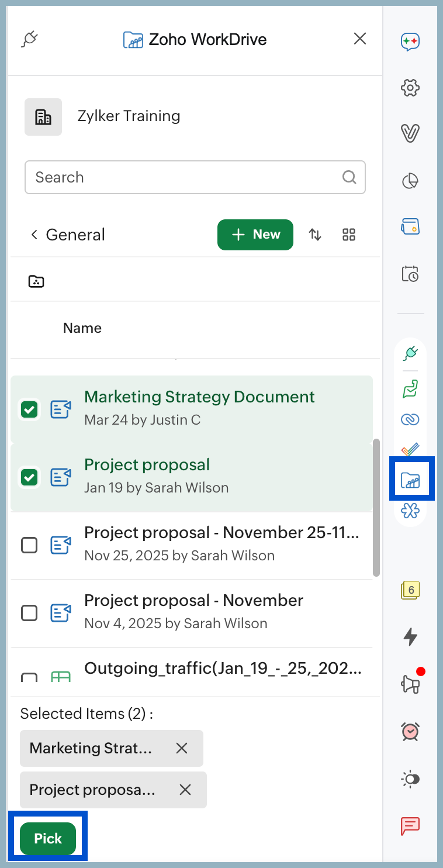Screen dimensions: 443x868
Task: Open the AI chat sparkle icon in sidebar
Action: [x=410, y=42]
